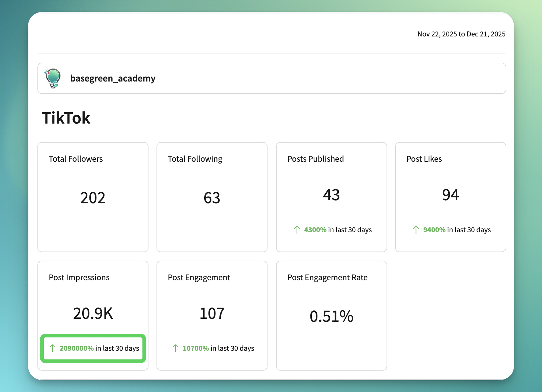Click the green arrow beside 2090000%
This screenshot has width=542, height=392.
pos(52,348)
